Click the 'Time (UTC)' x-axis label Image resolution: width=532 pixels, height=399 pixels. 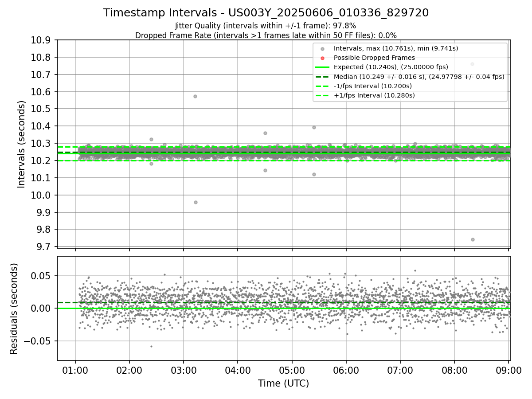[283, 383]
